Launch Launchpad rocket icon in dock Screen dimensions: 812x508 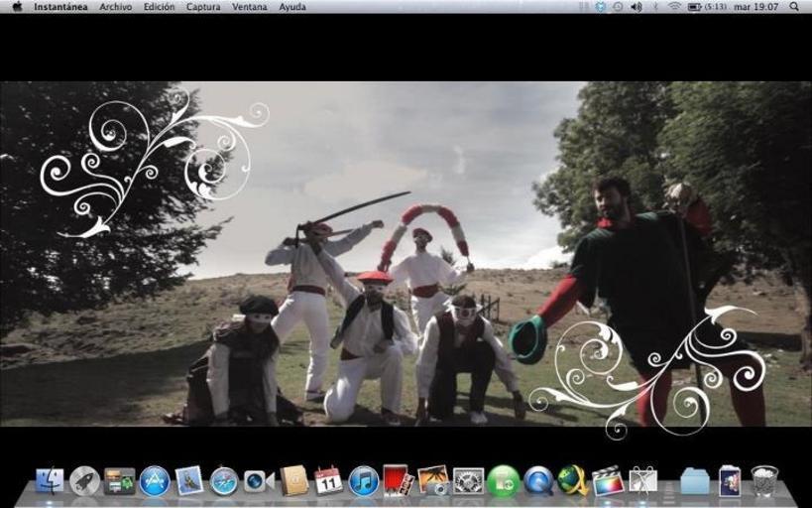(x=84, y=481)
